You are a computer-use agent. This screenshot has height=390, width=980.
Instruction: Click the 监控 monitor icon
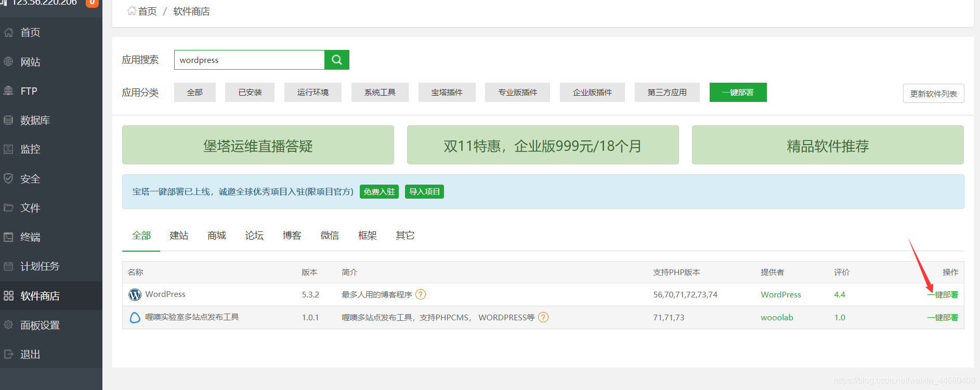click(8, 149)
